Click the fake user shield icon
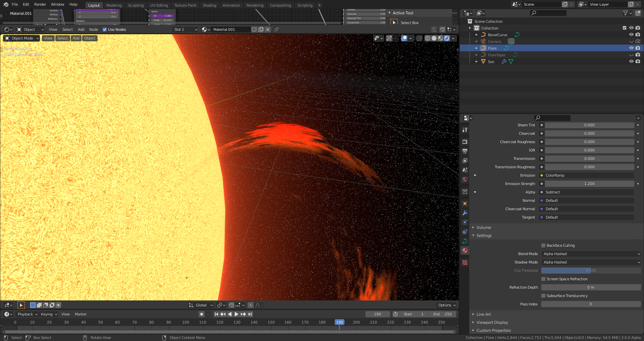The width and height of the screenshot is (644, 341). [x=254, y=30]
